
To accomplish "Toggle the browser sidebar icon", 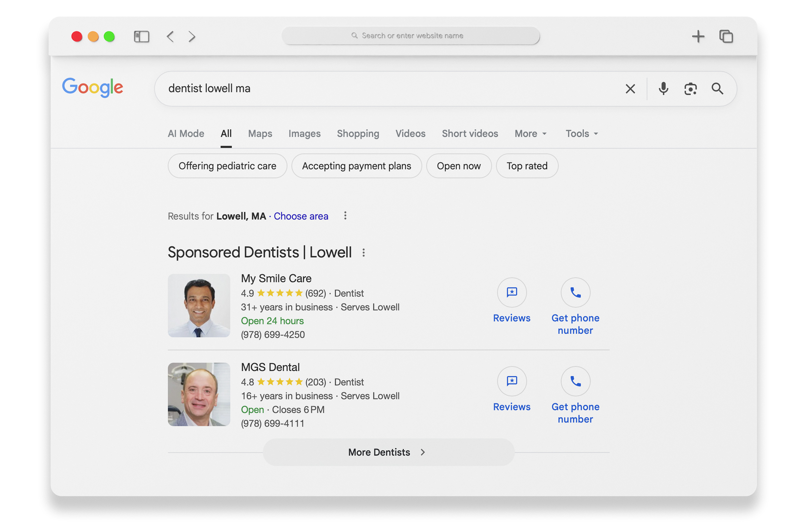I will pos(142,36).
